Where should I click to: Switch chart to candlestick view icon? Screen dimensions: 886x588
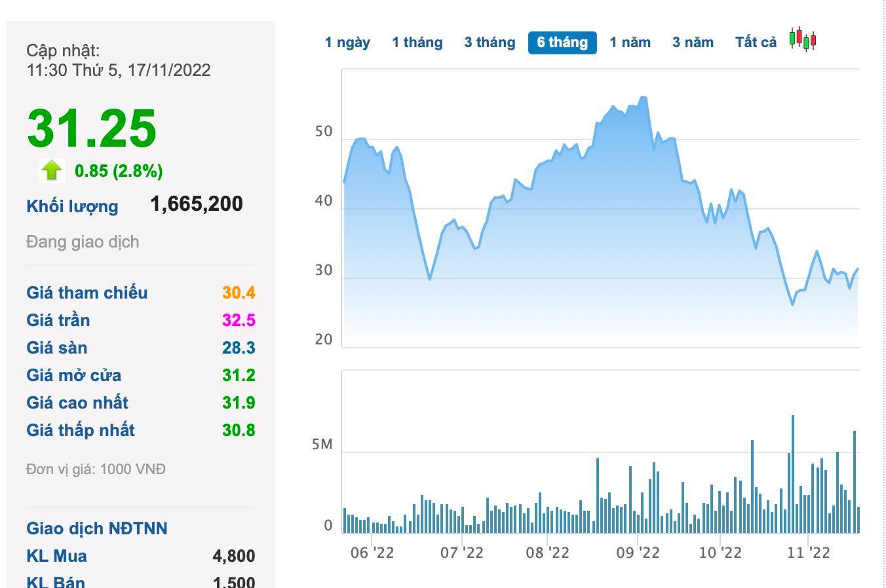tap(803, 40)
